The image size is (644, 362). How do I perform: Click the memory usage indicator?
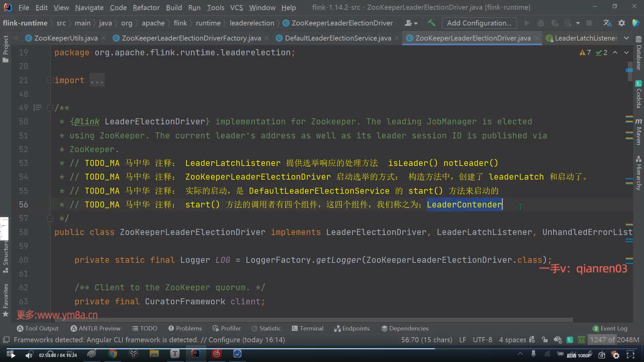[x=614, y=340]
